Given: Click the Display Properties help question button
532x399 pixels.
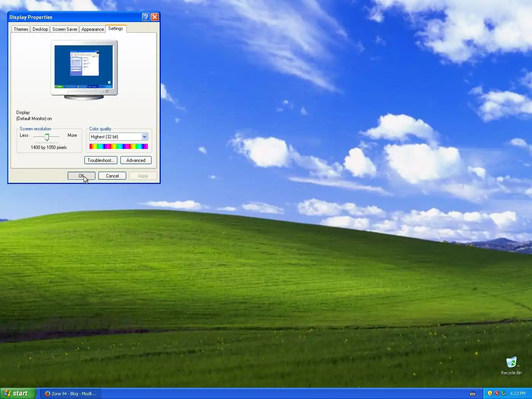Looking at the screenshot, I should (146, 17).
